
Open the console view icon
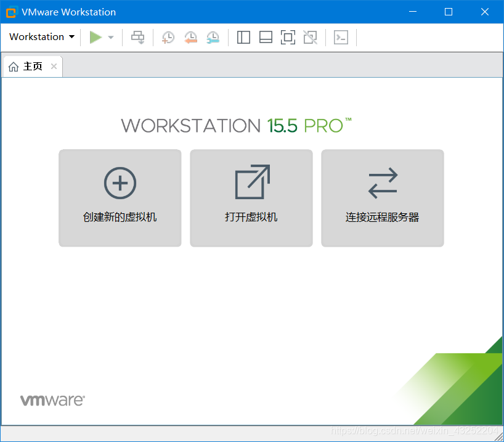coord(341,38)
